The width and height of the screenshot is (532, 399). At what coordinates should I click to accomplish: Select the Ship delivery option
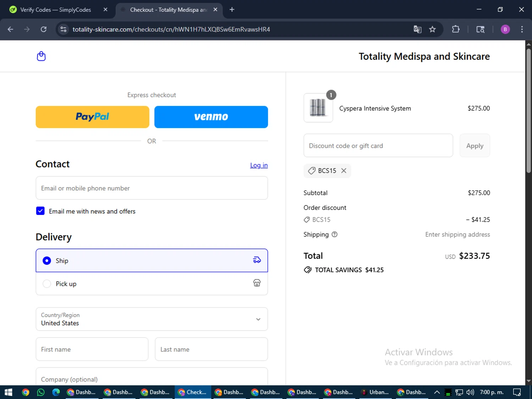[152, 261]
